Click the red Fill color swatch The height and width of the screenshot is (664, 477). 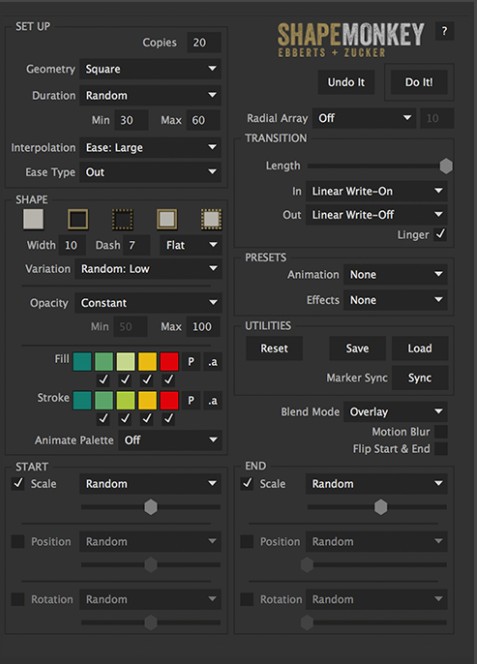pyautogui.click(x=169, y=362)
